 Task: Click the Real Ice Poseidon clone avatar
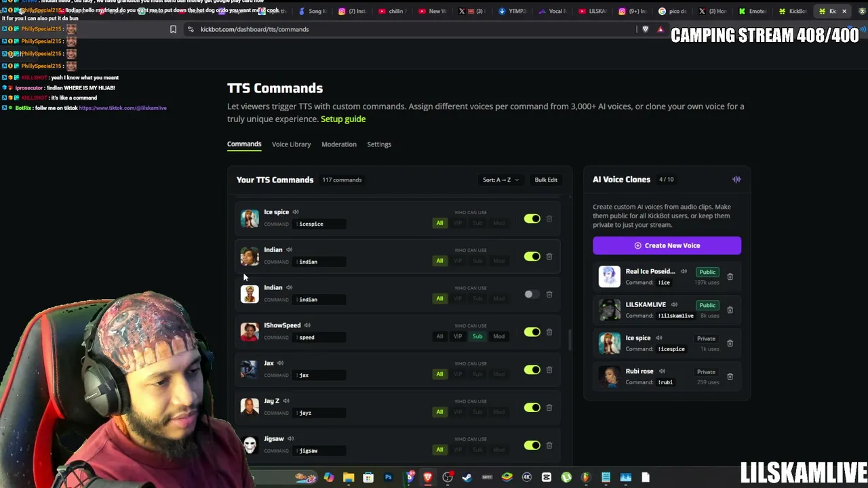tap(609, 277)
